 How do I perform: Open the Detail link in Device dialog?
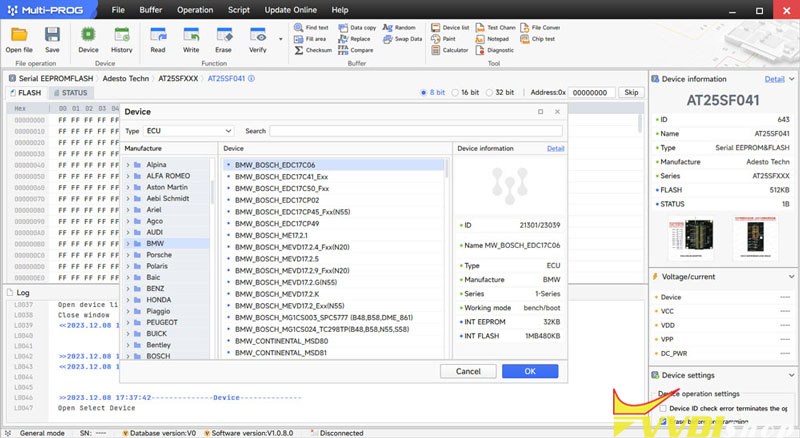coord(555,149)
